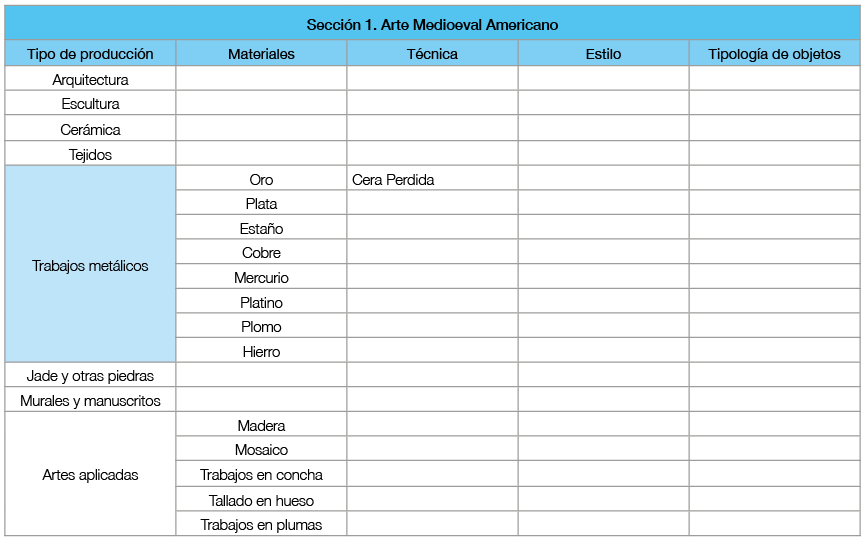This screenshot has height=541, width=865.
Task: Click the "Sección 1. Arte Medioeval Americano" title
Action: coord(432,24)
